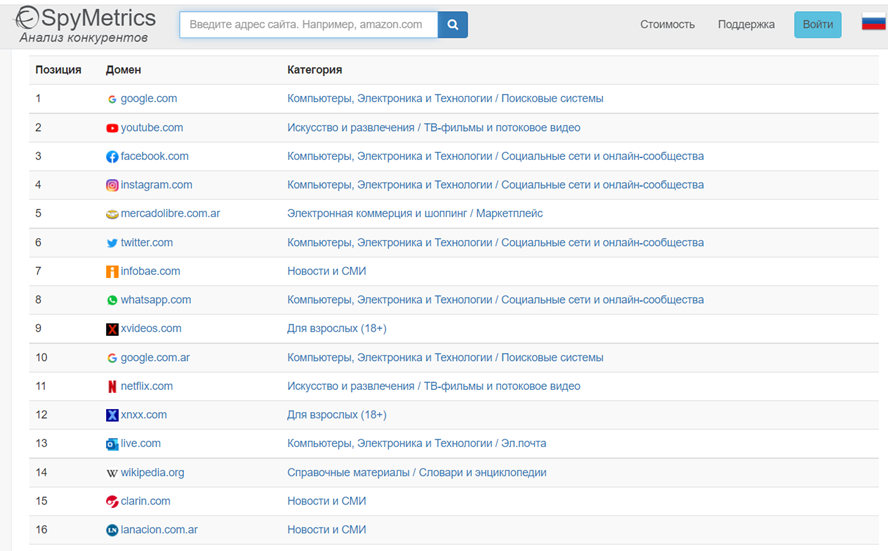Open the mercadolibre.com.ar domain link
Viewport: 888px width, 551px height.
click(x=170, y=213)
